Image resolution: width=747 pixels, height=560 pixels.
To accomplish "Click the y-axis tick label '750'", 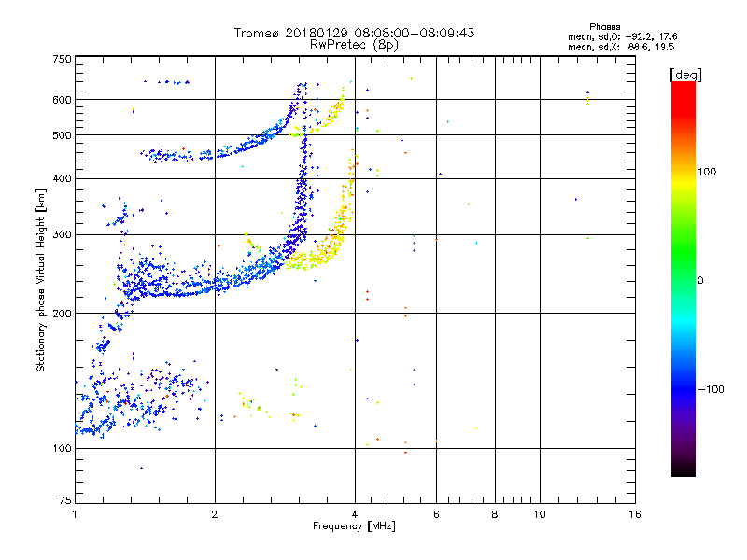I will click(62, 60).
